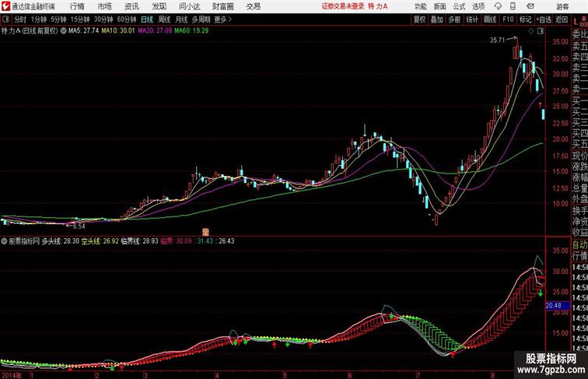Click the MA60: 19.29 indicator value
588x379 pixels.
191,31
